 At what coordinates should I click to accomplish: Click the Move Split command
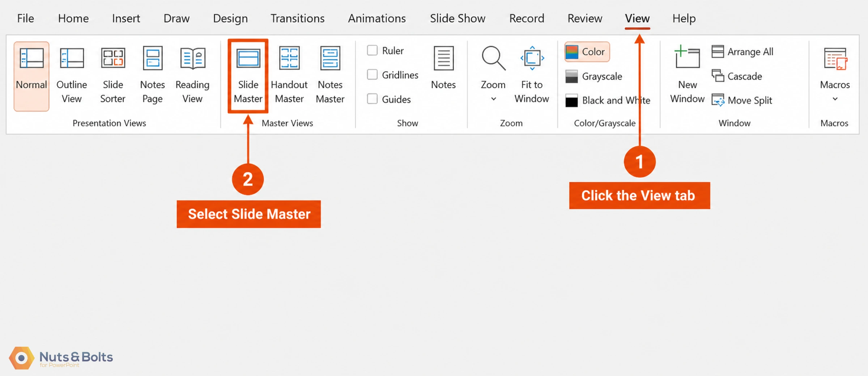click(742, 100)
